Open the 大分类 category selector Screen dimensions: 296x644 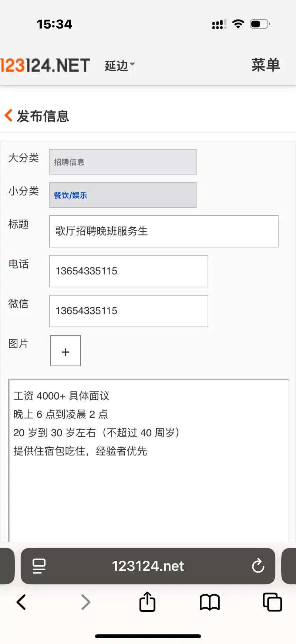123,162
